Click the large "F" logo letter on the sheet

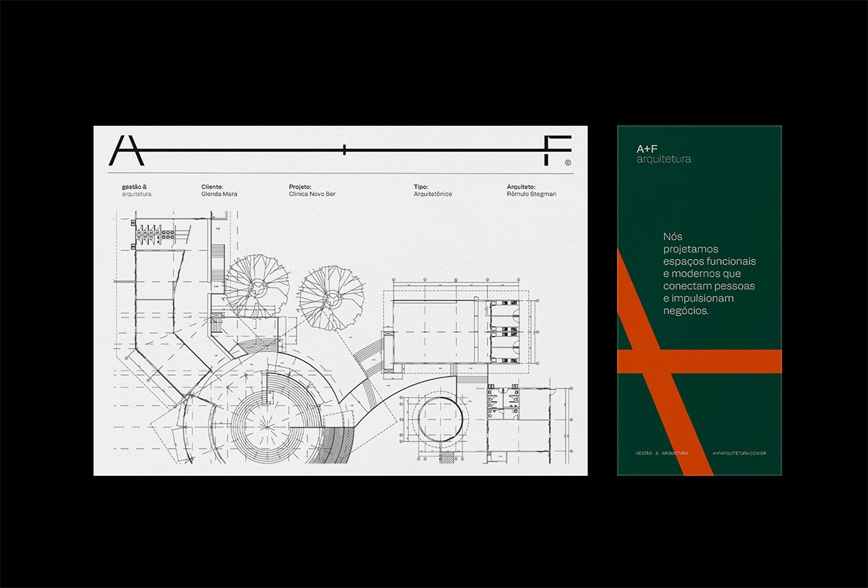(x=558, y=150)
